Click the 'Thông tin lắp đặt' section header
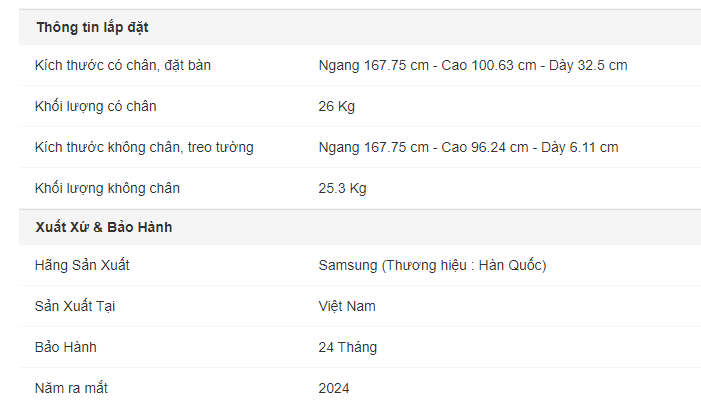The image size is (701, 416). [92, 27]
